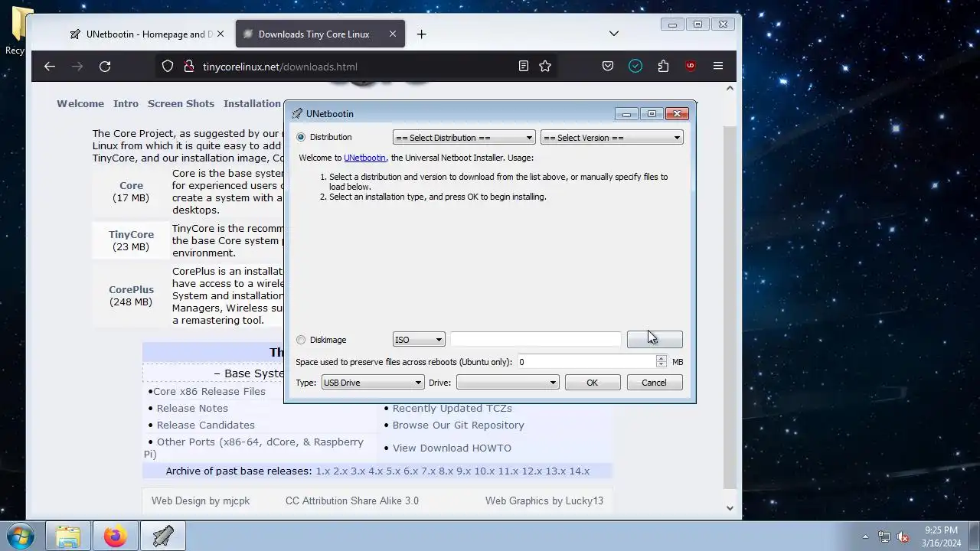The width and height of the screenshot is (980, 551).
Task: Select the Distribution radio button
Action: (301, 137)
